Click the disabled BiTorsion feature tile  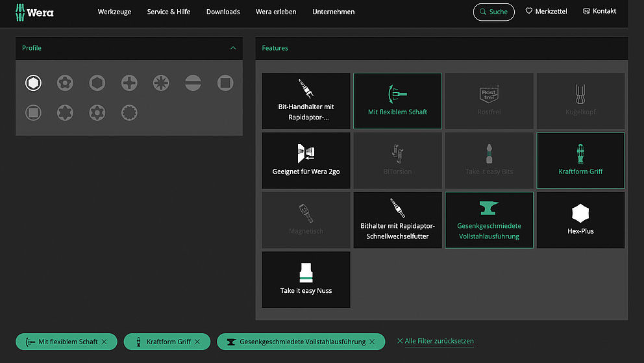pyautogui.click(x=397, y=160)
